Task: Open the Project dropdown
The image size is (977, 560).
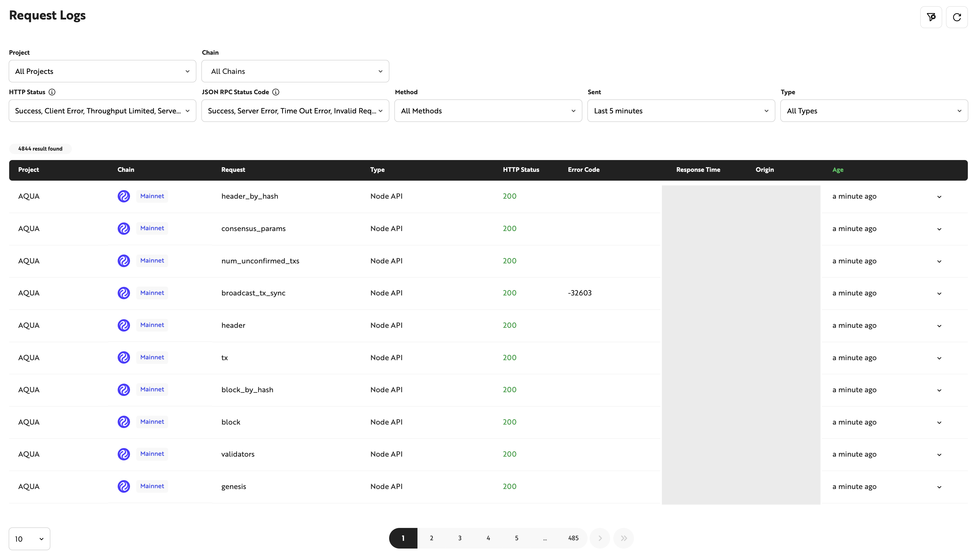Action: [102, 71]
